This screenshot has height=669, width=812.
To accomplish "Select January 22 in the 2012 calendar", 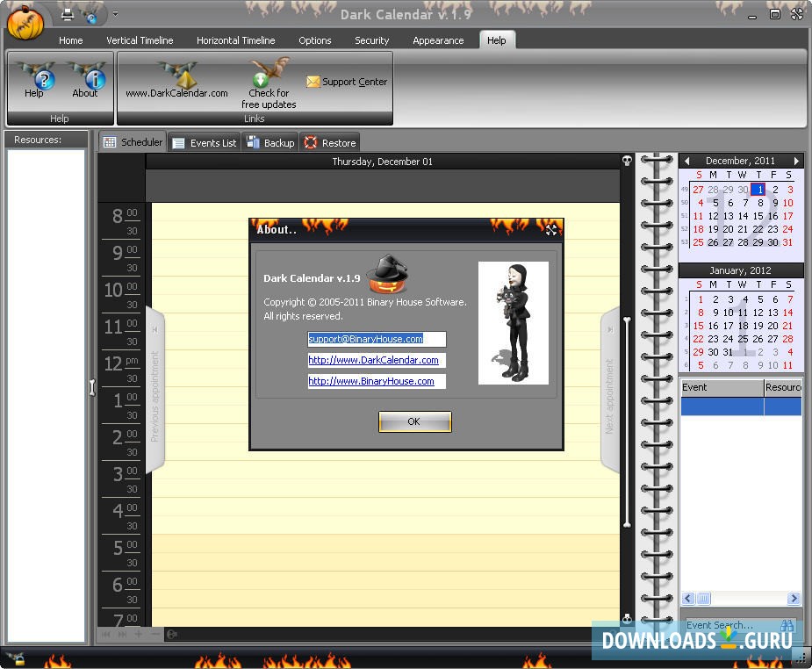I will coord(698,339).
